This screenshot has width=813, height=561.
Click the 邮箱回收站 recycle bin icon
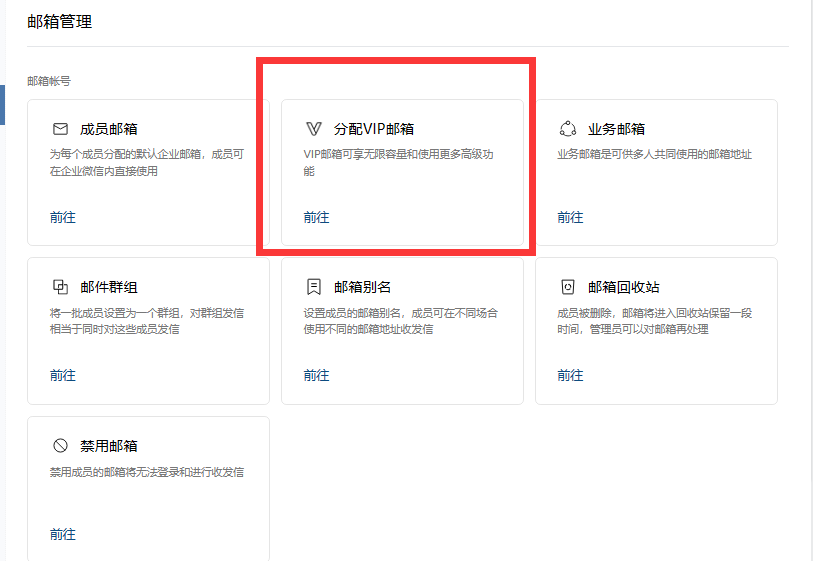point(568,287)
